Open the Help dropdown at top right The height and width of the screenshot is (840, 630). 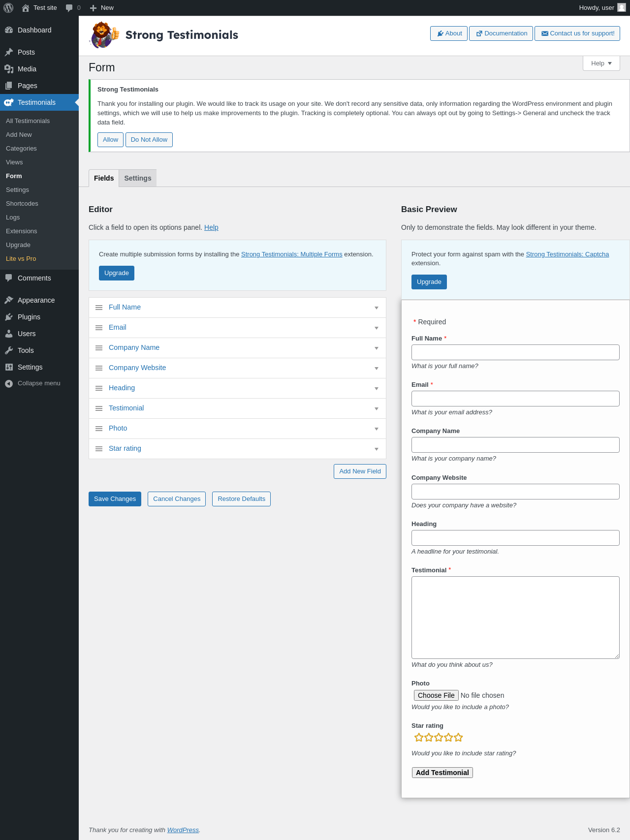tap(601, 63)
